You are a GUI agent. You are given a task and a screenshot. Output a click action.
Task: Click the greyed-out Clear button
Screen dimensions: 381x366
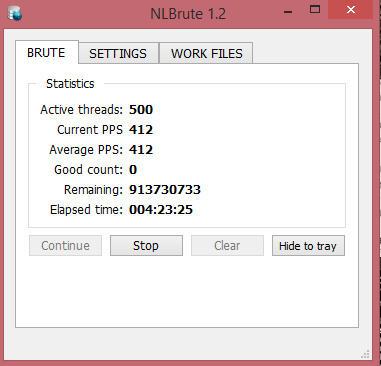(227, 246)
